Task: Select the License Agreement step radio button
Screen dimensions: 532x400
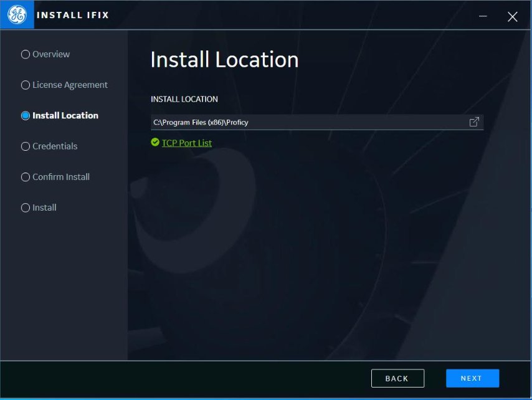Action: click(x=26, y=85)
